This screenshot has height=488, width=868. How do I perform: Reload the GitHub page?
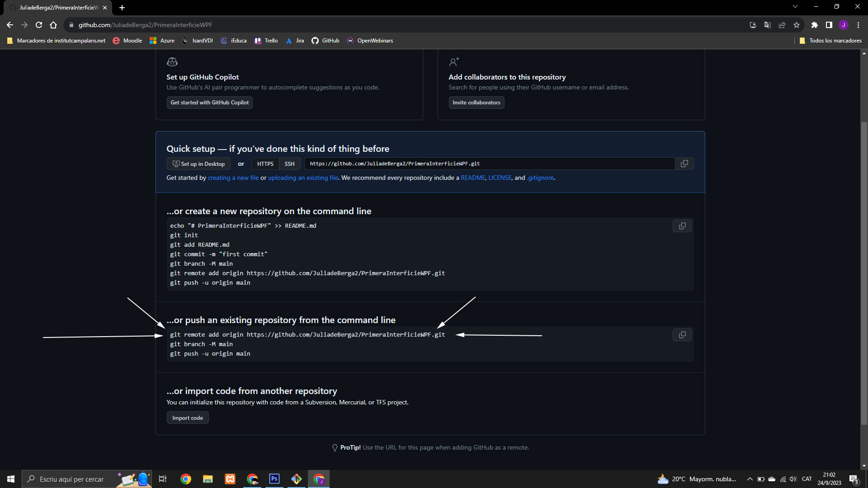pyautogui.click(x=39, y=25)
